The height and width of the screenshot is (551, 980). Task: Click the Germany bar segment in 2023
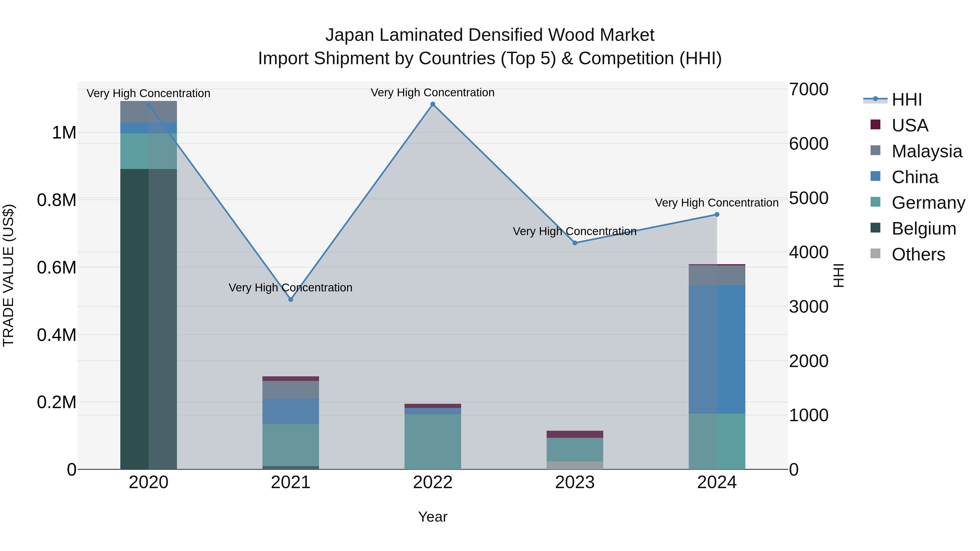click(x=575, y=450)
